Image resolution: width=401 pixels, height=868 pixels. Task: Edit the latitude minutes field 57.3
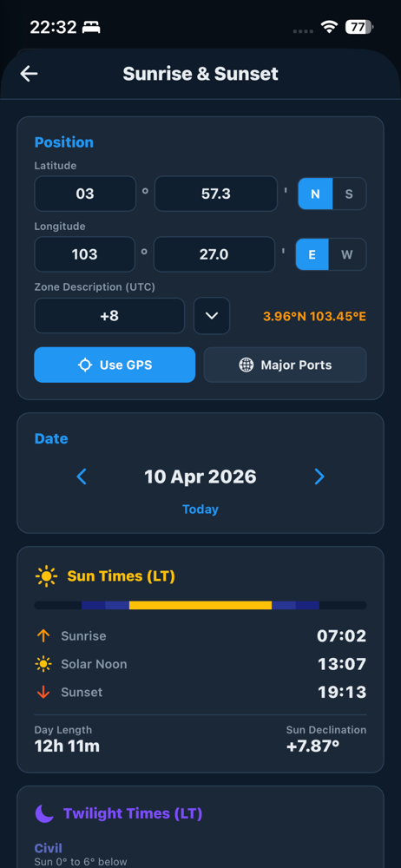click(216, 194)
